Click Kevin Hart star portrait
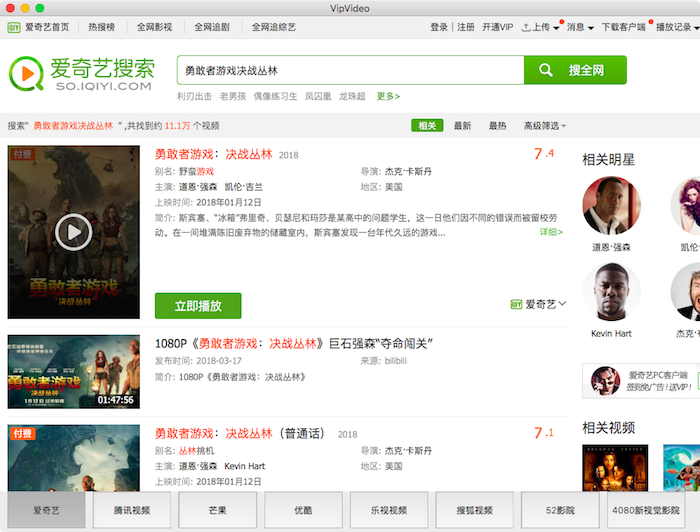The width and height of the screenshot is (700, 532). (x=611, y=292)
